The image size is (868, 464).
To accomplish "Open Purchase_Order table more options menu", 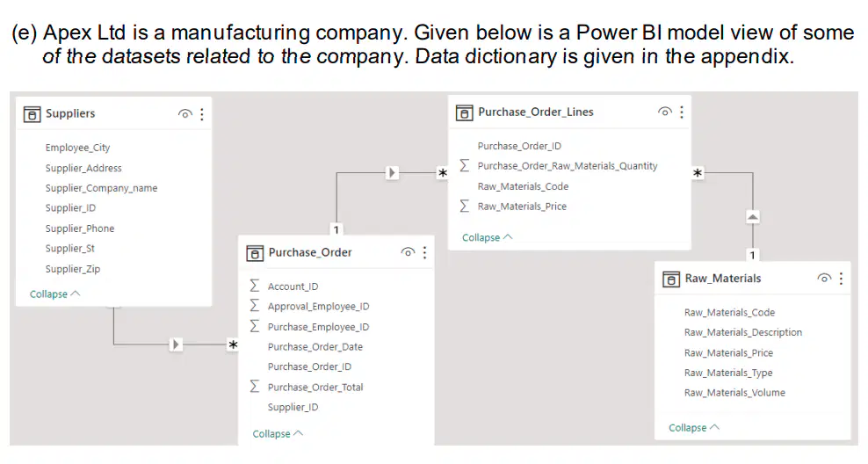I will click(x=424, y=252).
